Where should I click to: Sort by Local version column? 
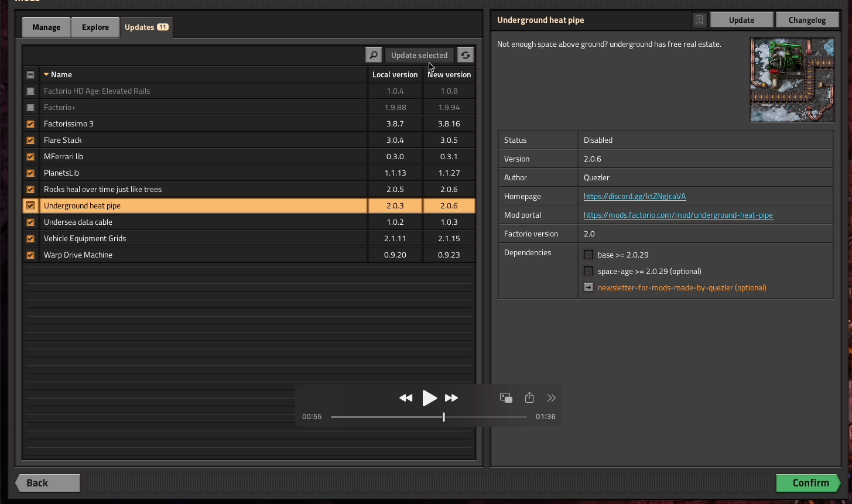click(395, 74)
